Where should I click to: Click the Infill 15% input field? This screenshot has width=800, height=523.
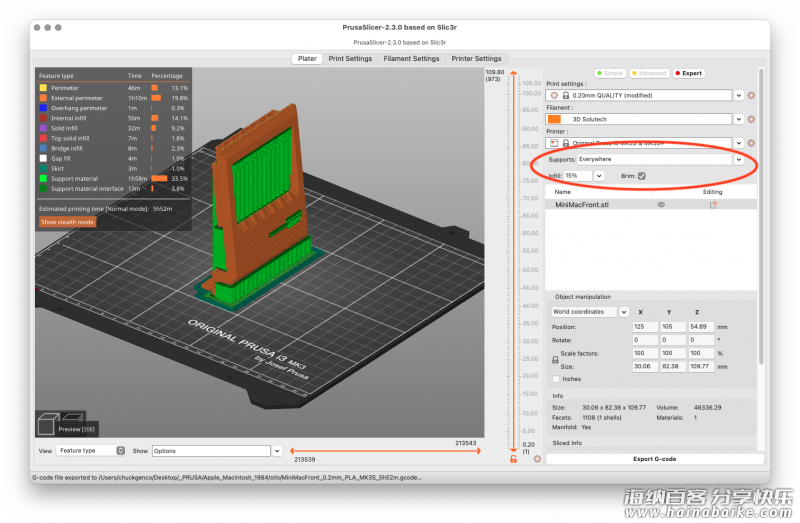coord(578,176)
